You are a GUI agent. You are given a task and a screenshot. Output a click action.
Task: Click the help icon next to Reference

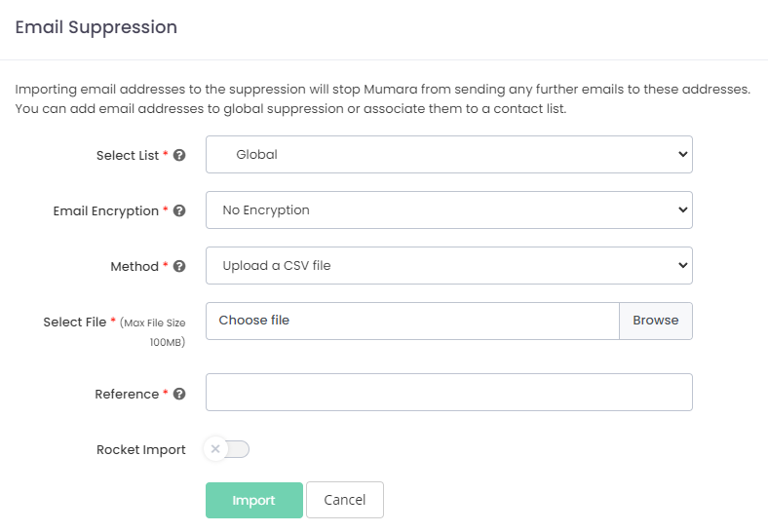coord(179,395)
